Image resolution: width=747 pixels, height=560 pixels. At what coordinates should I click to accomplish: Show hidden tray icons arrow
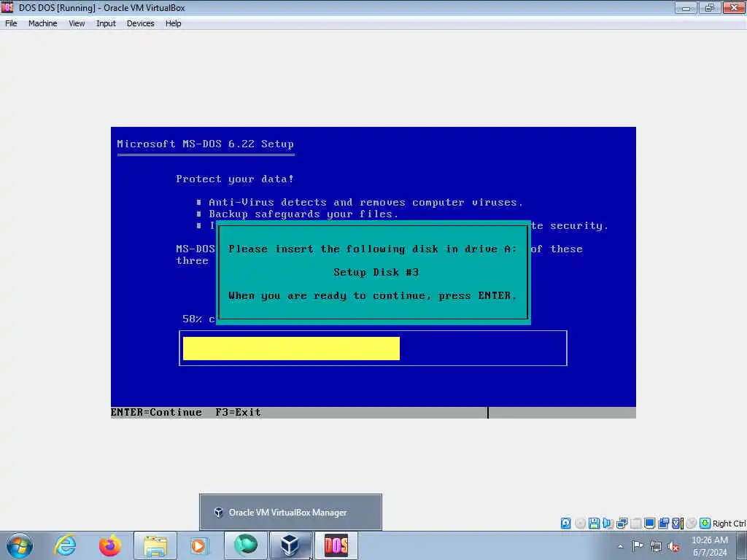click(x=620, y=547)
